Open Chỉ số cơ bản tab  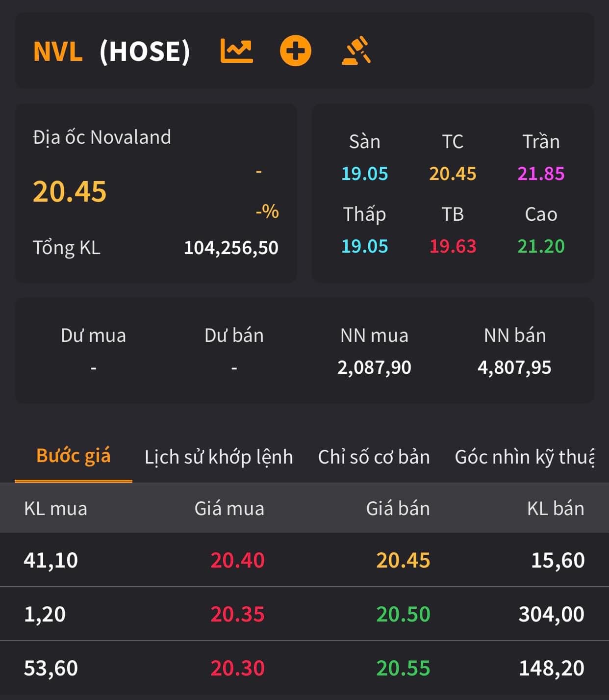[374, 457]
